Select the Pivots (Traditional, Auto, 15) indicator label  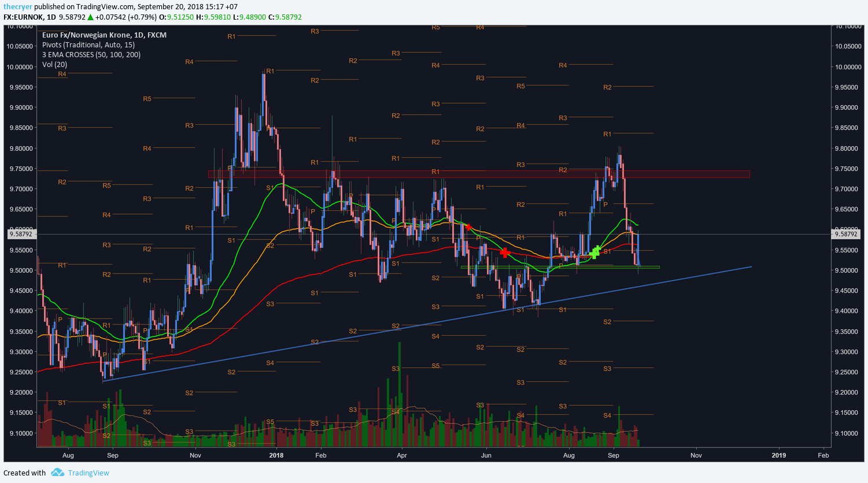(88, 44)
